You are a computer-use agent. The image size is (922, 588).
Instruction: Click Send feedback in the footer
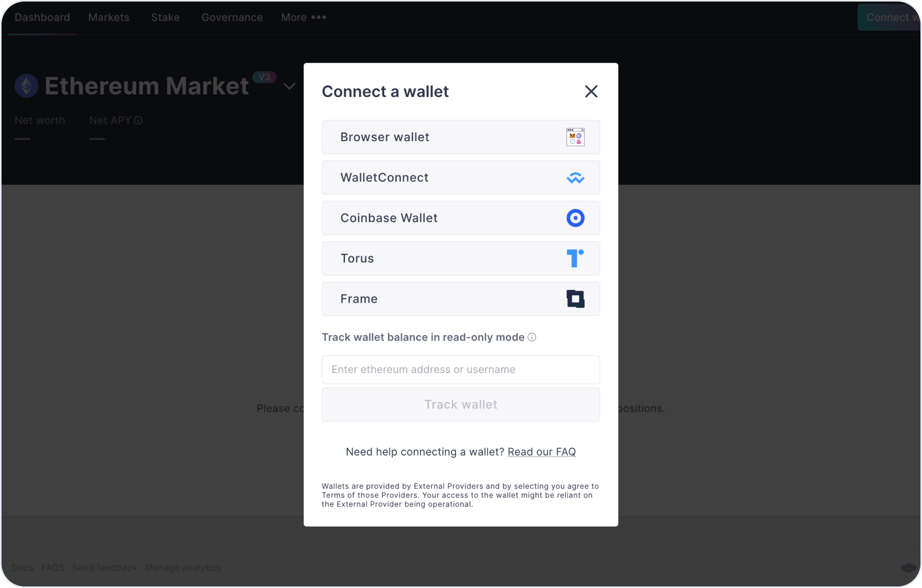(x=105, y=567)
